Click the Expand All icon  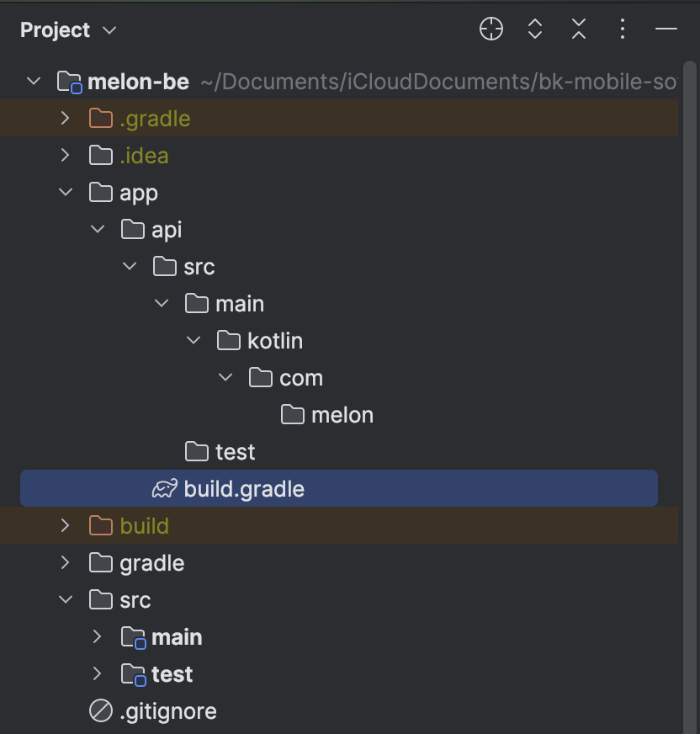535,29
